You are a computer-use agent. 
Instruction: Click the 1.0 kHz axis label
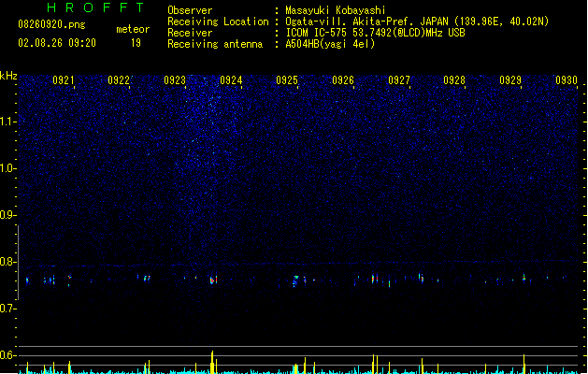click(x=8, y=168)
